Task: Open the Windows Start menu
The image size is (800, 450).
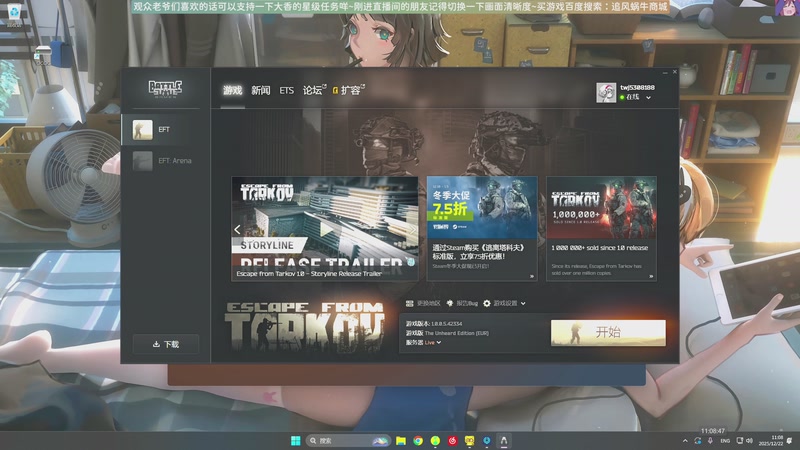Action: tap(295, 440)
